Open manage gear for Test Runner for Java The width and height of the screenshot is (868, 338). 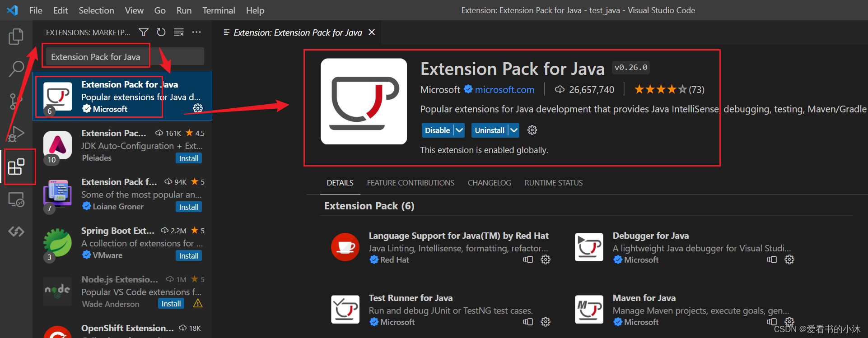[546, 322]
